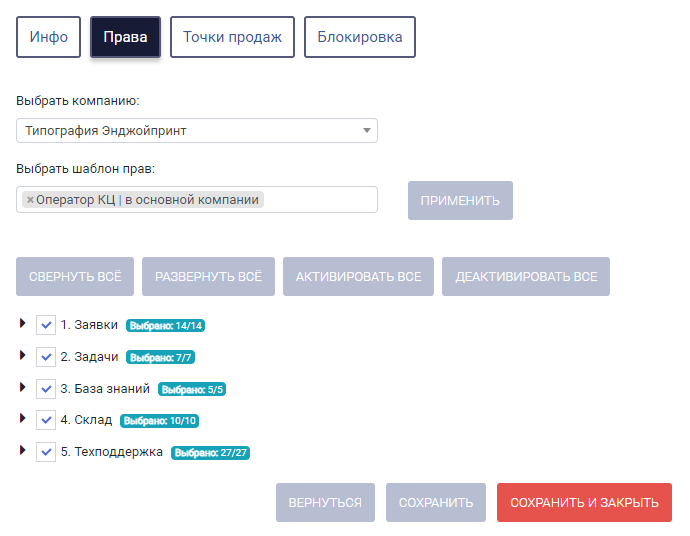690x536 pixels.
Task: Click СОХРАНИТЬ И ЗАКРЫТЬ red button
Action: pos(584,503)
